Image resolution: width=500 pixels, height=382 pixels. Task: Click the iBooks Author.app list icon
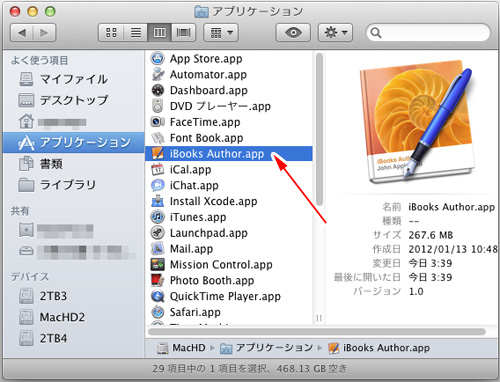click(x=157, y=154)
